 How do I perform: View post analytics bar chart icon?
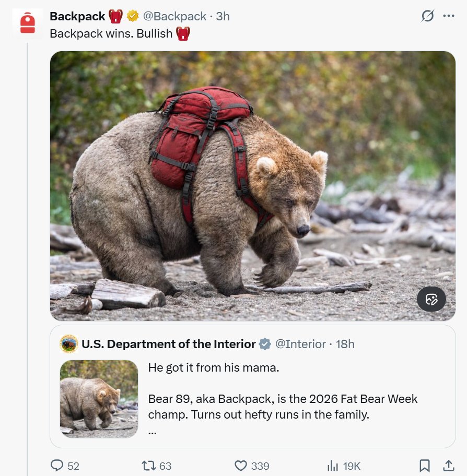click(333, 466)
